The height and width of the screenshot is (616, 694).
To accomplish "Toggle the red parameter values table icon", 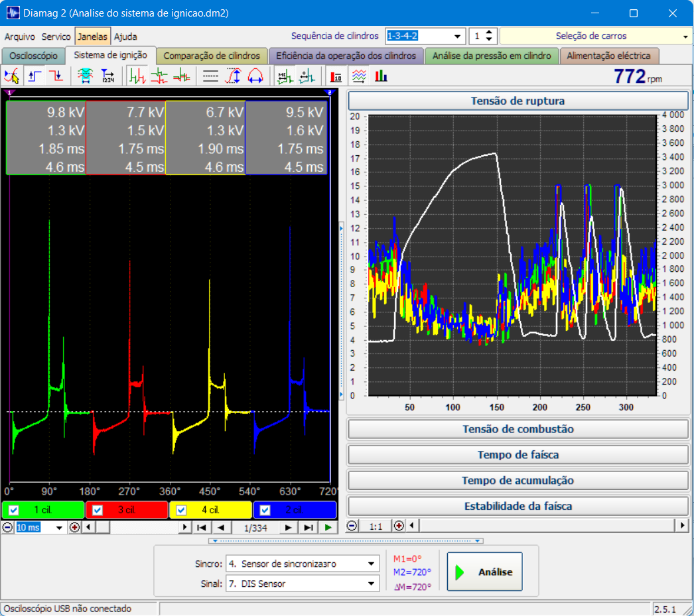I will point(336,76).
